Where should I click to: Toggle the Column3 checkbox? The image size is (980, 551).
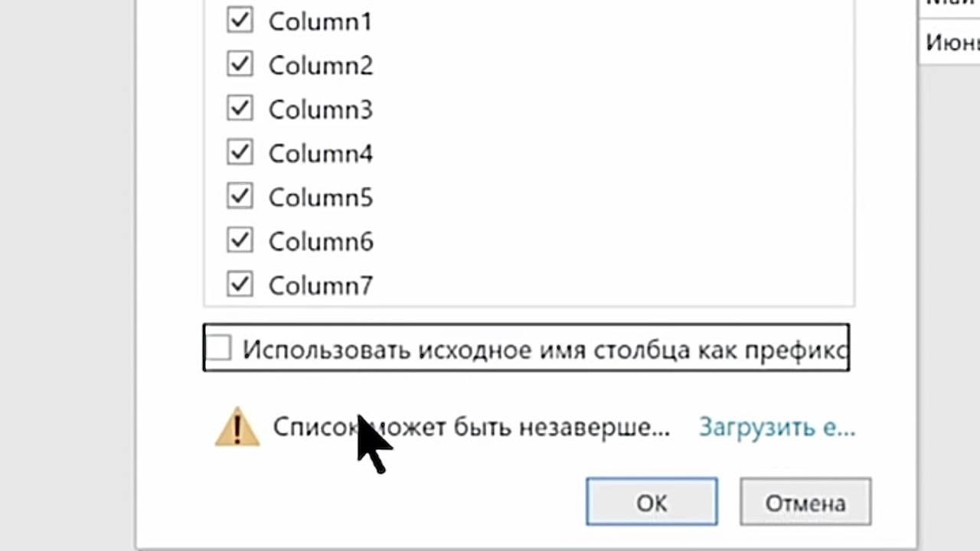240,109
